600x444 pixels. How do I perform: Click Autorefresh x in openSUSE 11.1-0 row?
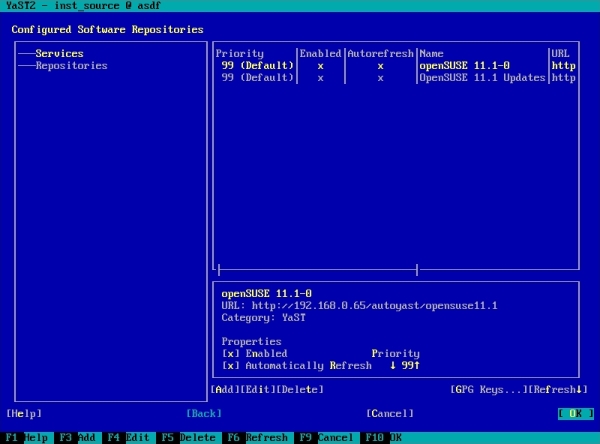click(x=380, y=66)
